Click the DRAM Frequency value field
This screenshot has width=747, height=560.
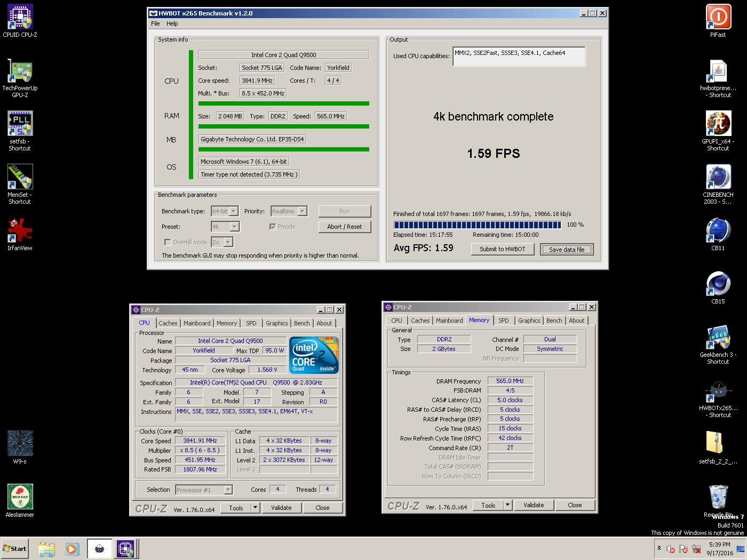click(510, 381)
